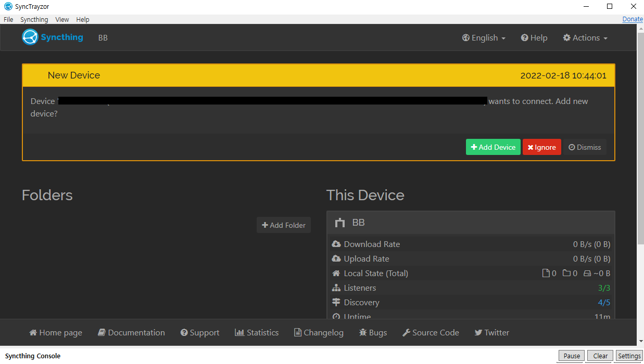Click the vertical scrollbar thumb
The width and height of the screenshot is (644, 364).
pos(640,138)
